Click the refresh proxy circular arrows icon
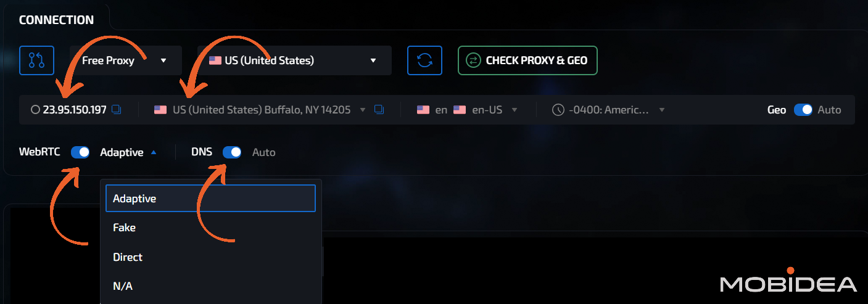 click(424, 60)
